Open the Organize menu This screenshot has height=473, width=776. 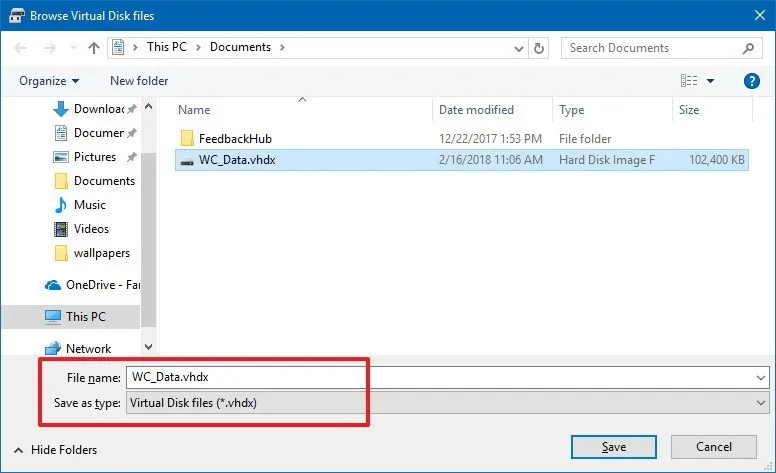click(48, 81)
